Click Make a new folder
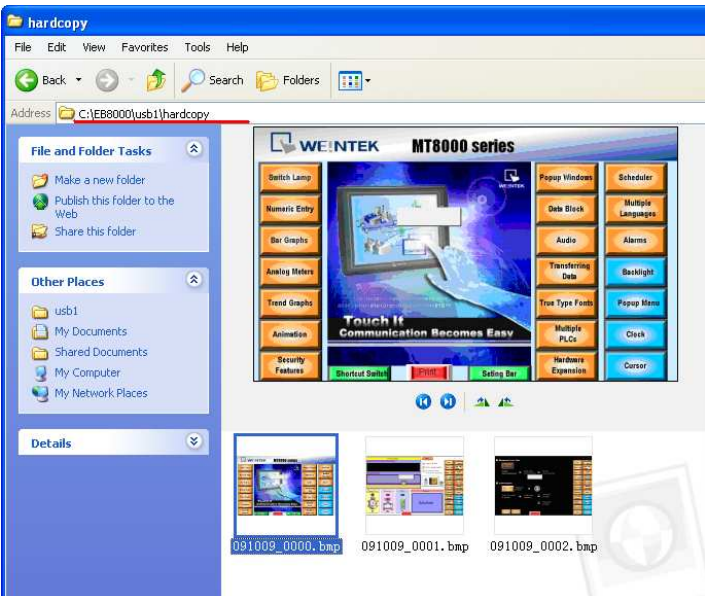 tap(100, 180)
